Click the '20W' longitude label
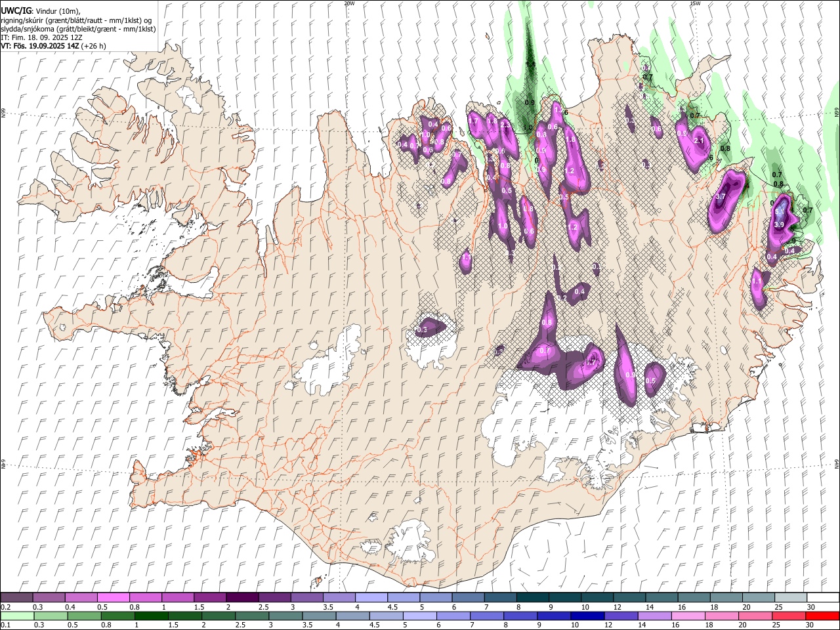The height and width of the screenshot is (630, 840). (349, 3)
